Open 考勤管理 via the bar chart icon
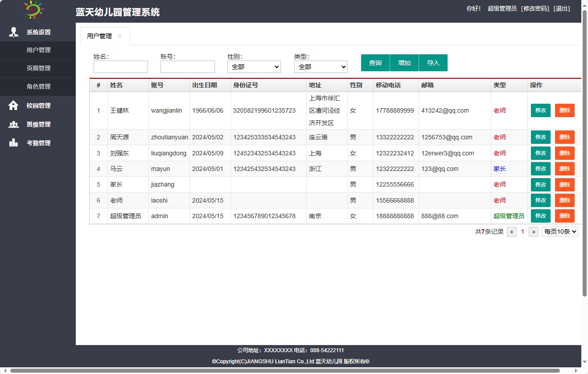588x374 pixels. pos(13,142)
